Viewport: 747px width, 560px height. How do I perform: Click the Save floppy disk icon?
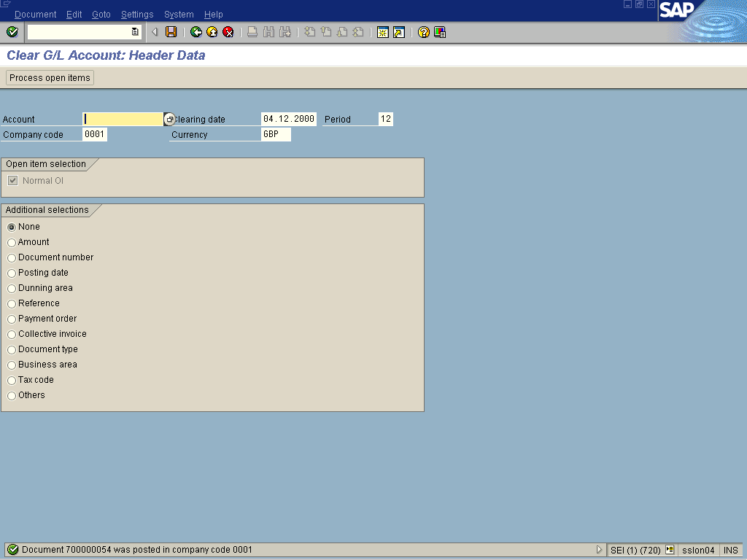click(x=171, y=32)
